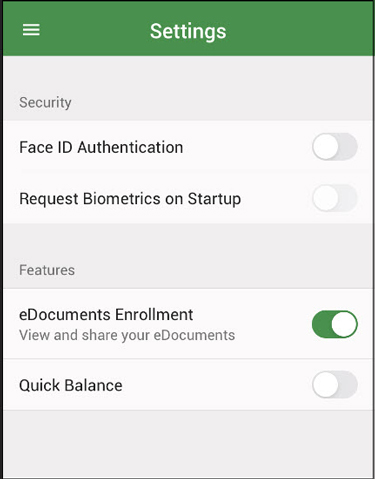This screenshot has width=375, height=479.
Task: Click green track of eDocuments Enrollment switch
Action: 321,324
